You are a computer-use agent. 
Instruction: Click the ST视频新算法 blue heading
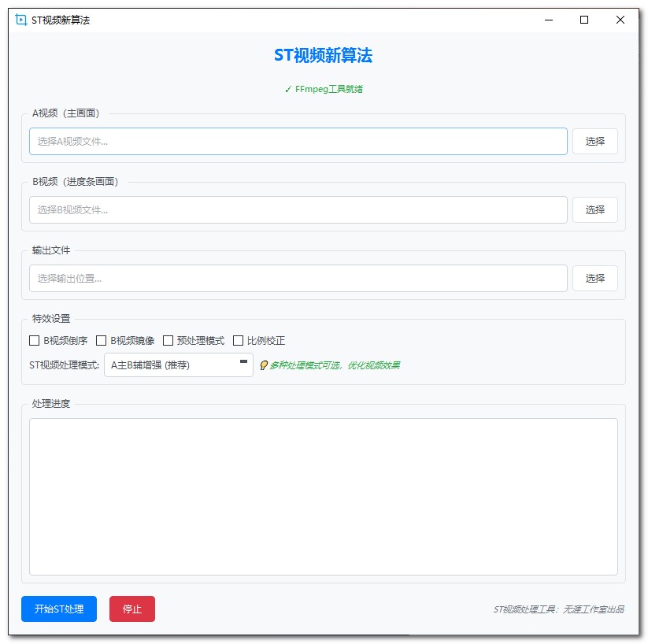click(323, 55)
